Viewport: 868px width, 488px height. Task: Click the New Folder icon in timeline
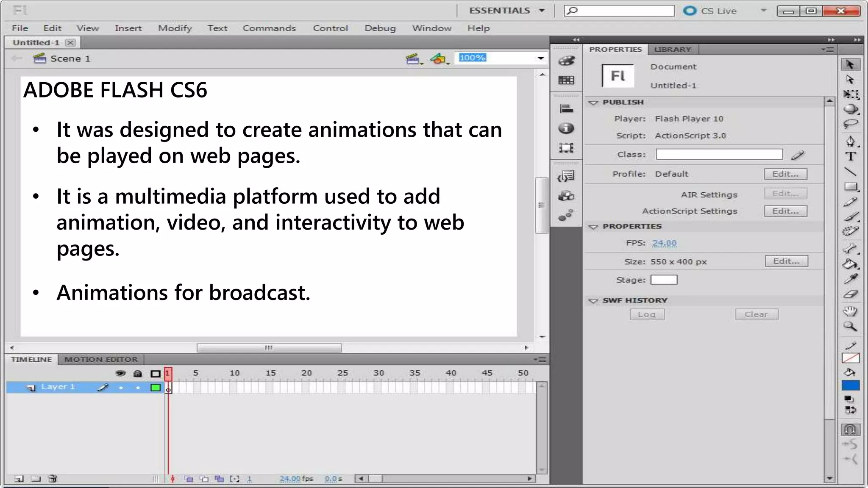tap(36, 479)
